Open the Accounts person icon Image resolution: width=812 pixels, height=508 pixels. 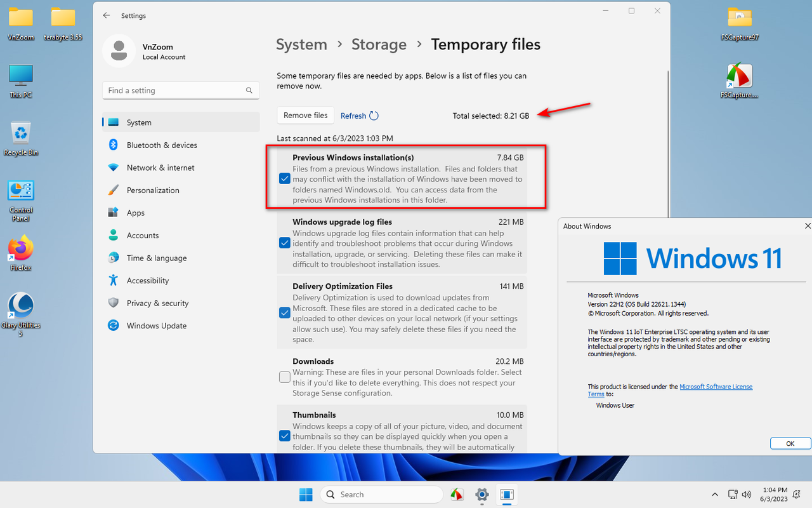[x=113, y=235]
